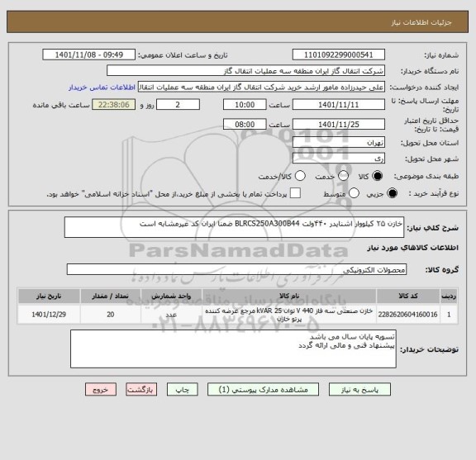The width and height of the screenshot is (476, 460).
Task: Click the deadline hour field 10:00
Action: pyautogui.click(x=245, y=105)
